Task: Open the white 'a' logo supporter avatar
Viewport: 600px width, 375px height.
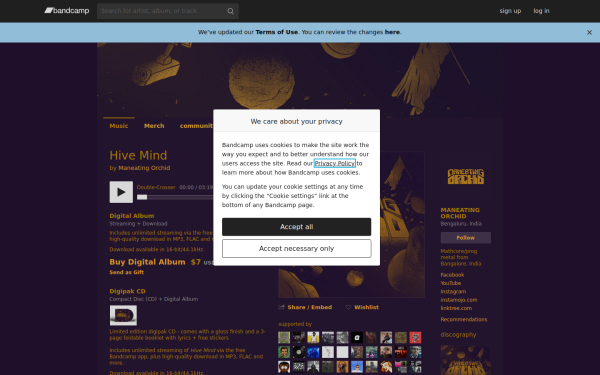Action: [x=357, y=338]
